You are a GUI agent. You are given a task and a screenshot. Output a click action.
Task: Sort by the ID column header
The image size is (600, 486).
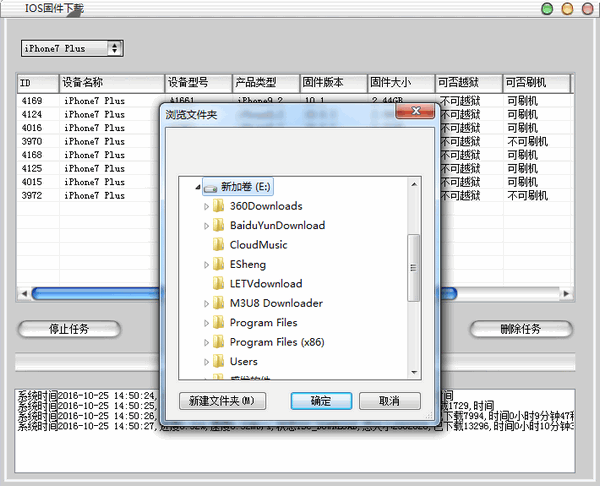click(38, 83)
